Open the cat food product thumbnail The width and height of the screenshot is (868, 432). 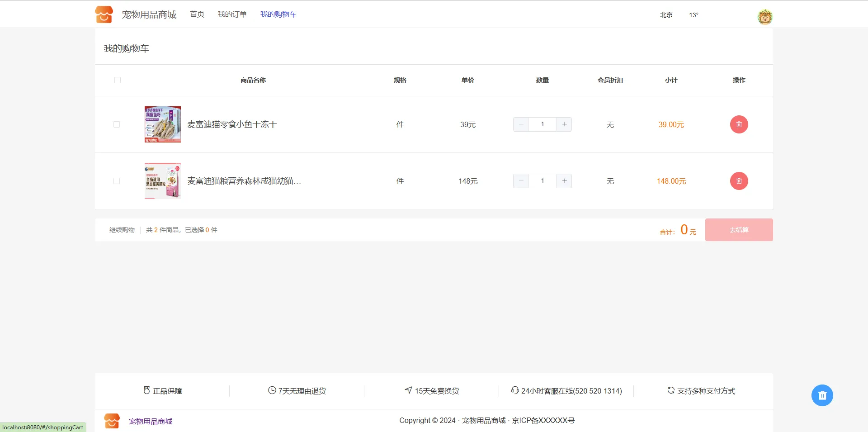point(163,181)
